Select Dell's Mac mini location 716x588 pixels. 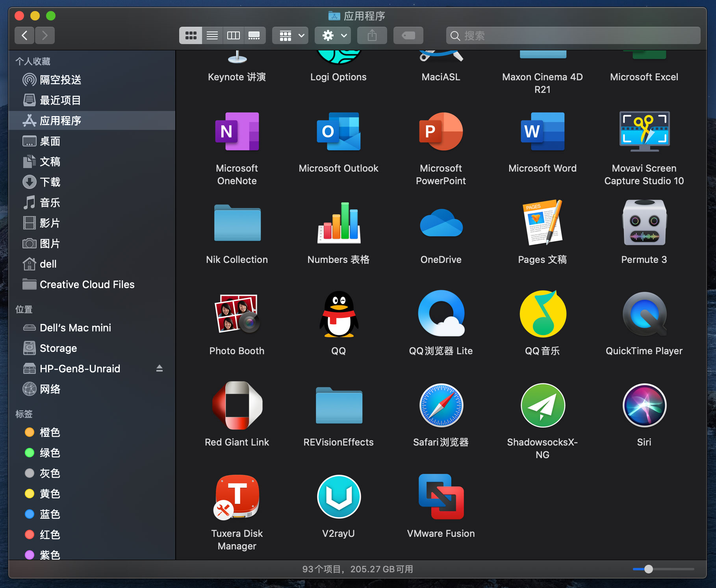92,328
